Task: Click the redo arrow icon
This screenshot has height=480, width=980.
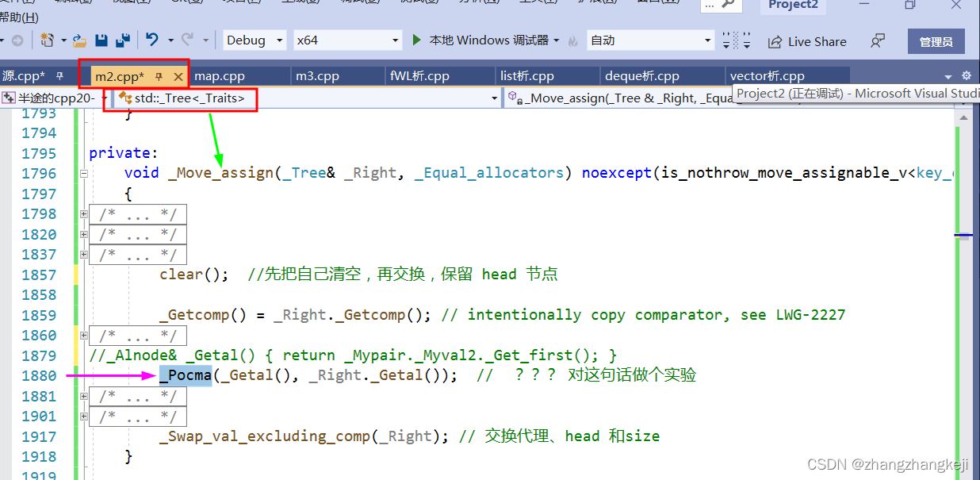Action: click(187, 40)
